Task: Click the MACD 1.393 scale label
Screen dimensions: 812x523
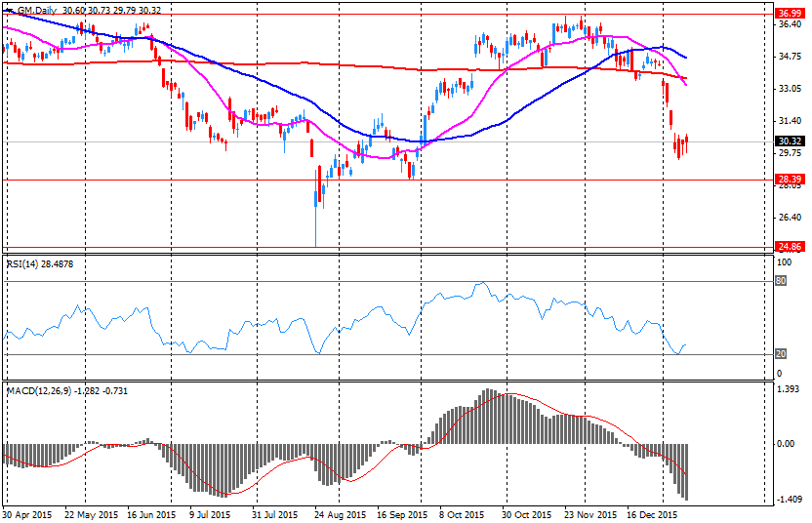Action: (x=789, y=389)
